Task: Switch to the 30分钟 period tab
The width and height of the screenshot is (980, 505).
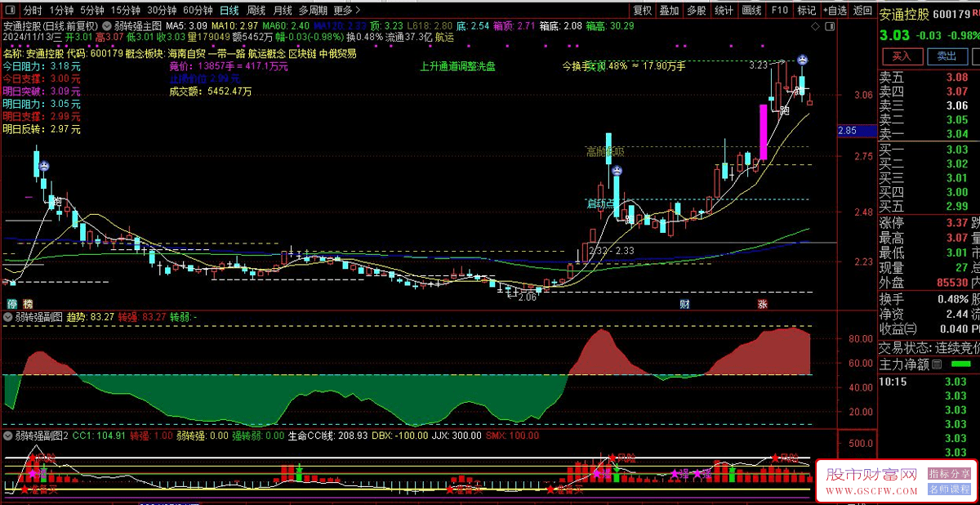Action: pyautogui.click(x=162, y=11)
